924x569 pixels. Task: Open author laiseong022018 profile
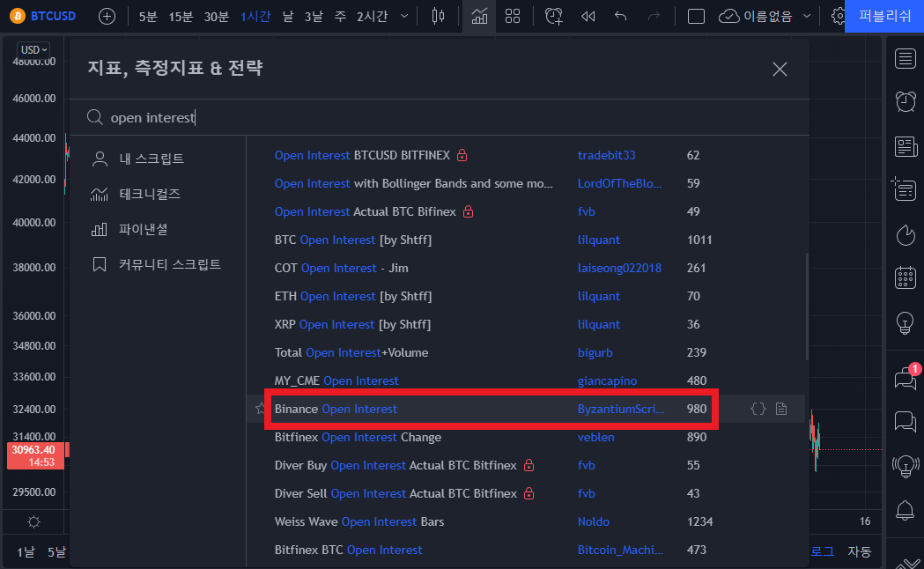(x=619, y=269)
